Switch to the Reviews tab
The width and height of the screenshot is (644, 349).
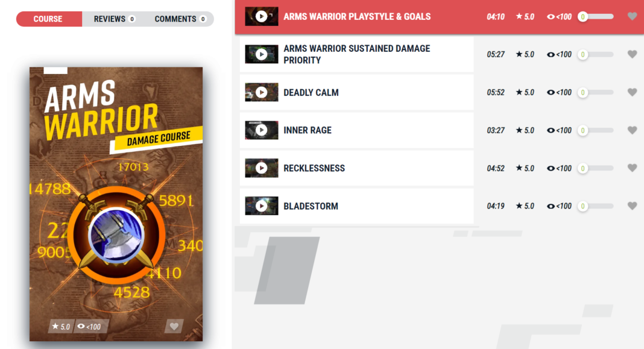pyautogui.click(x=114, y=19)
